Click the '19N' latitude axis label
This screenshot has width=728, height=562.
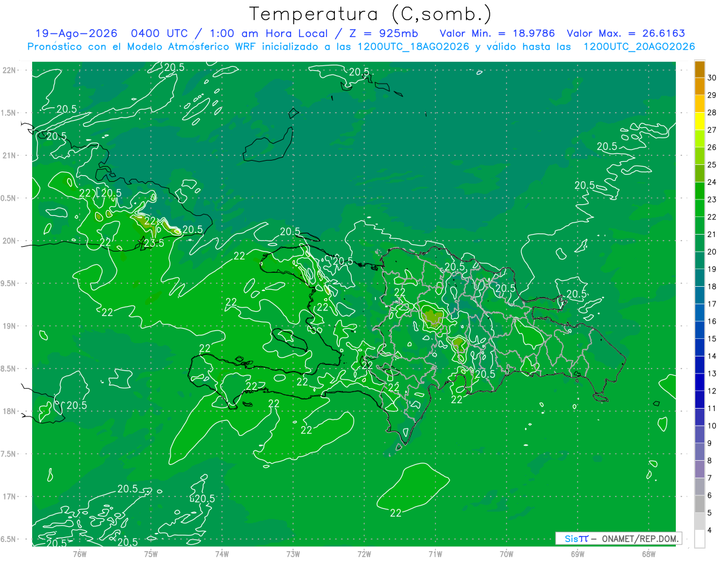(x=10, y=326)
